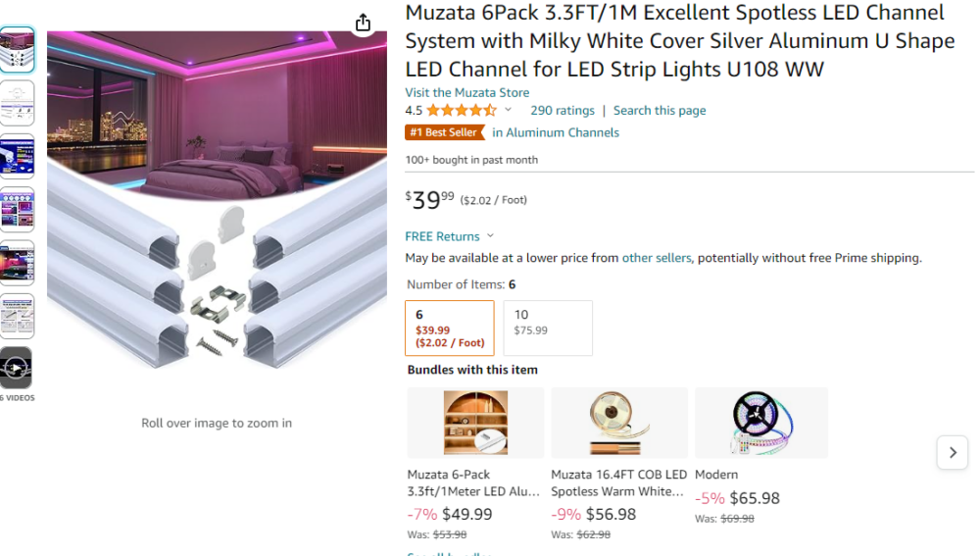
Task: Click the other sellers link
Action: click(x=657, y=258)
